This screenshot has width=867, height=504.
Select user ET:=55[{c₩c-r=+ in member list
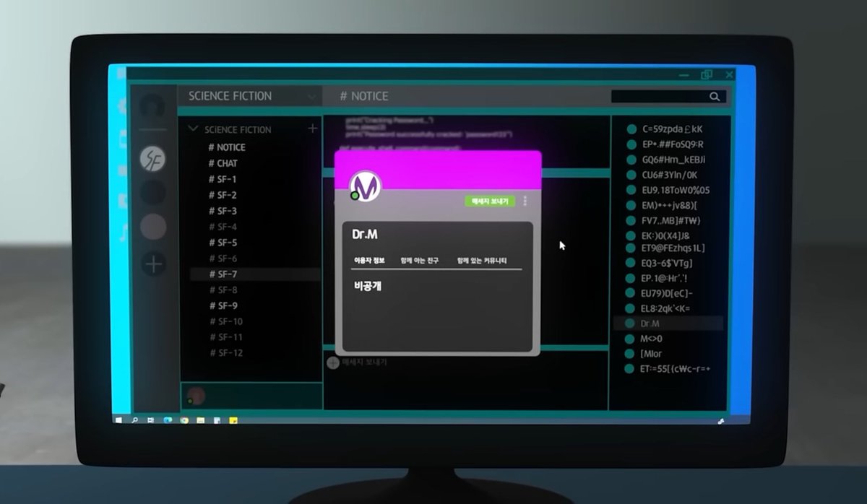[676, 369]
